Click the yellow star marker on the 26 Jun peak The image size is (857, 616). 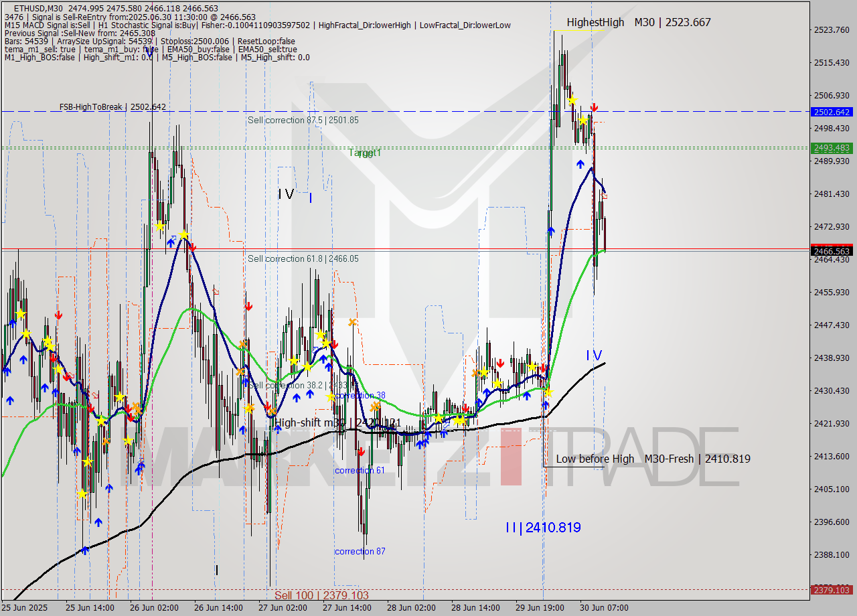pyautogui.click(x=183, y=235)
